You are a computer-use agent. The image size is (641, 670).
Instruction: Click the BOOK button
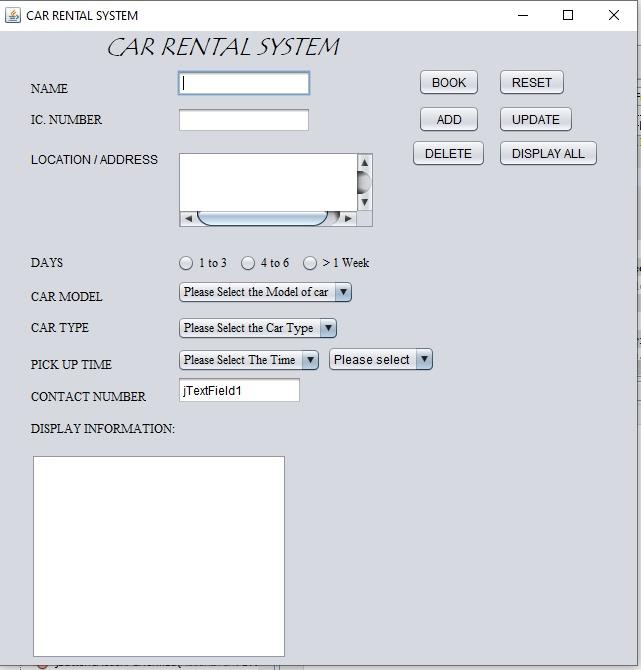(449, 82)
